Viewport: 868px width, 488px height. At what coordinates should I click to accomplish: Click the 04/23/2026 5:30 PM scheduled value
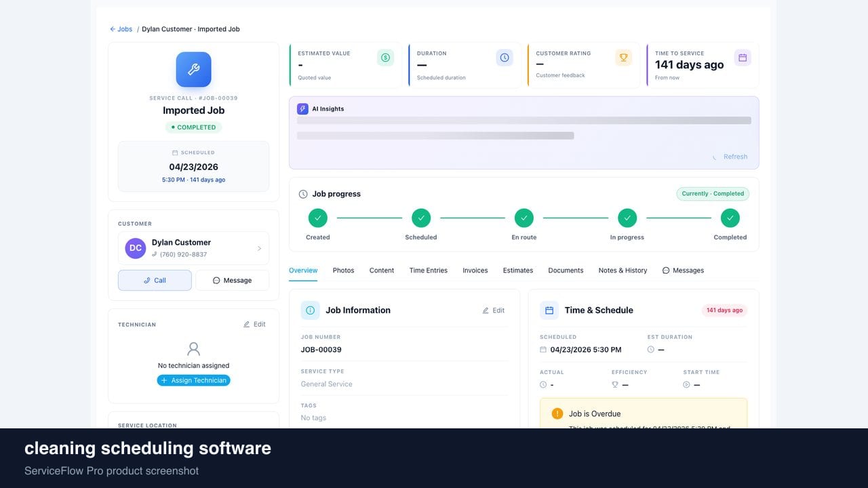[x=586, y=350]
